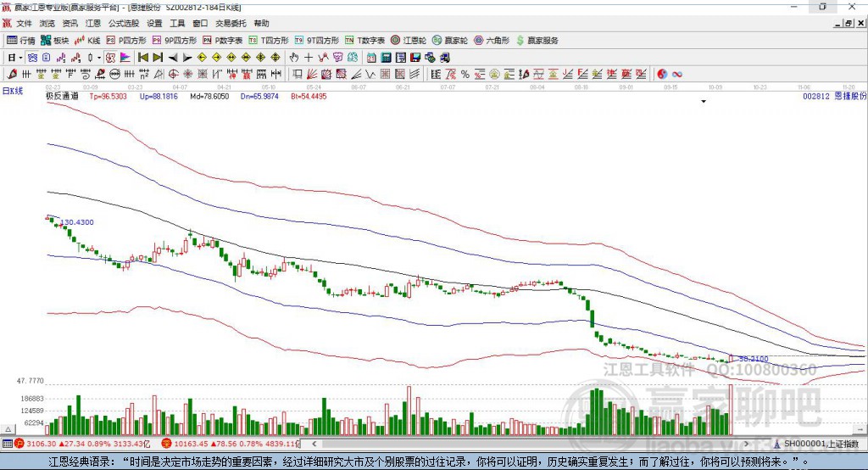Click the yin-yang red blue icon
The height and width of the screenshot is (470, 868).
tap(662, 75)
